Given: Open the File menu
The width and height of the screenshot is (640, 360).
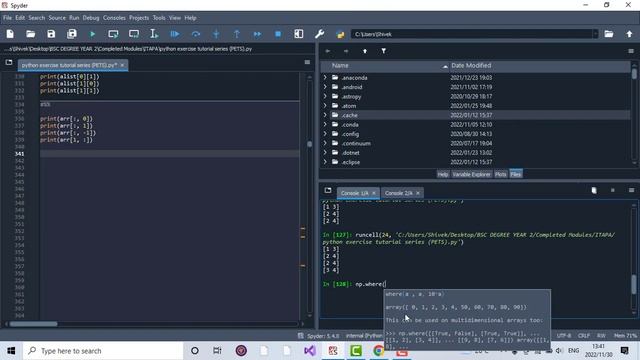Looking at the screenshot, I should point(7,18).
